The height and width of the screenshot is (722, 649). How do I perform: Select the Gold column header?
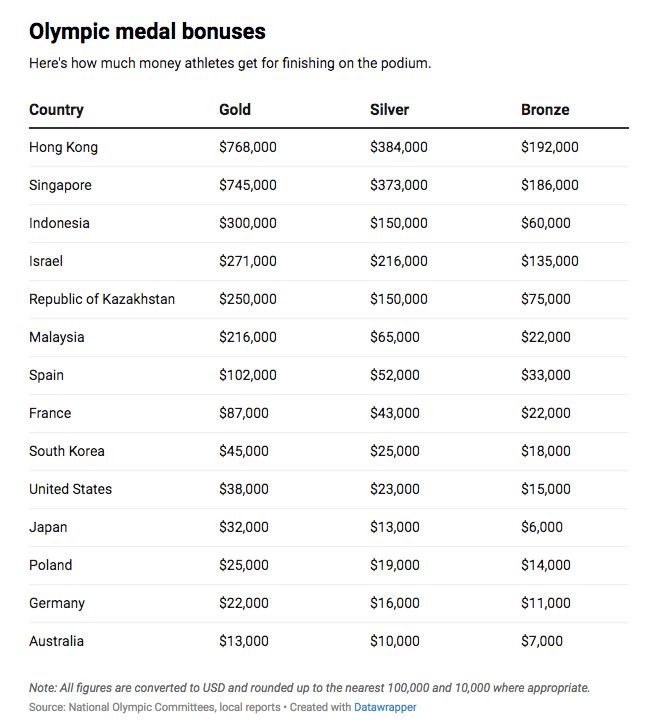point(234,110)
